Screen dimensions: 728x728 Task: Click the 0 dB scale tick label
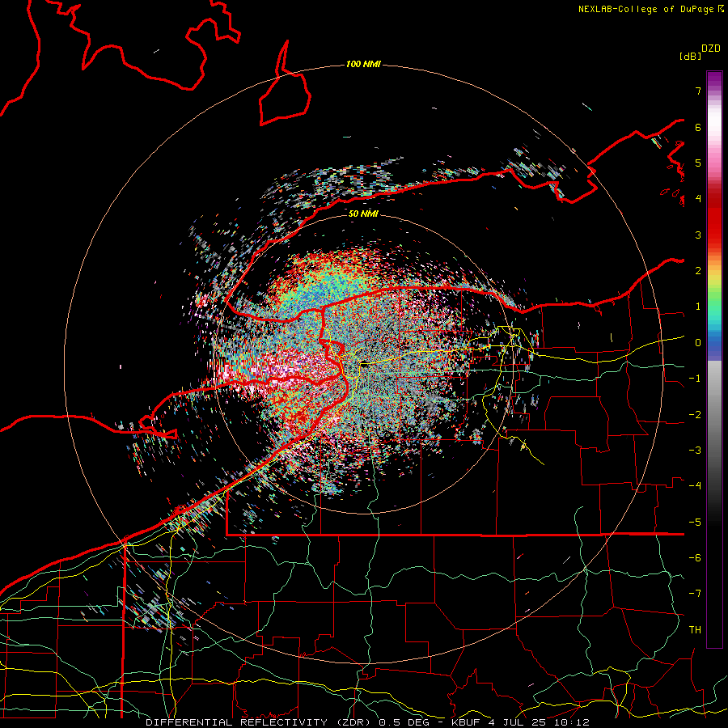click(x=698, y=343)
